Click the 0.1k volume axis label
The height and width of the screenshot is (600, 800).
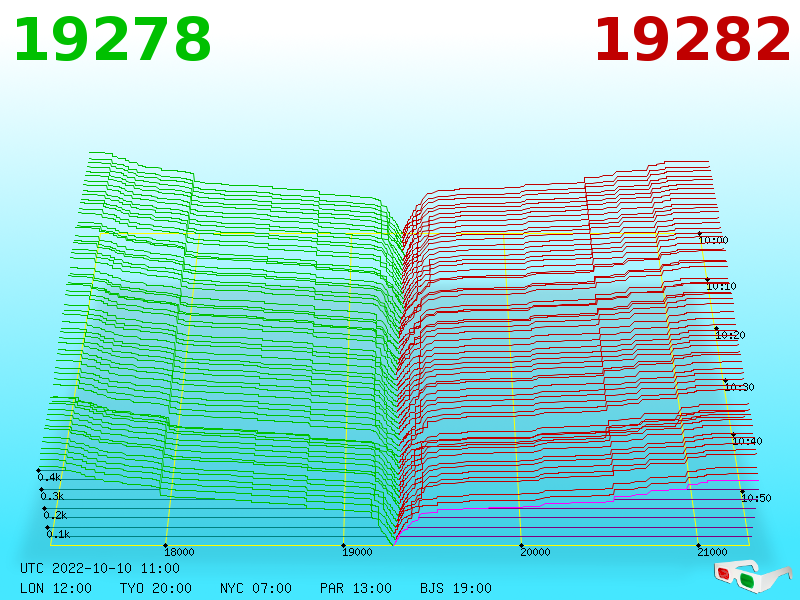tap(58, 534)
